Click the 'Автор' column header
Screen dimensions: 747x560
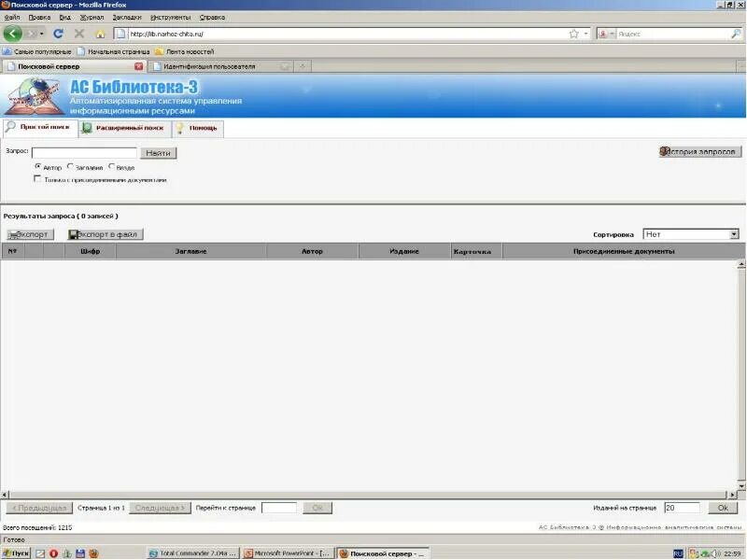point(312,251)
